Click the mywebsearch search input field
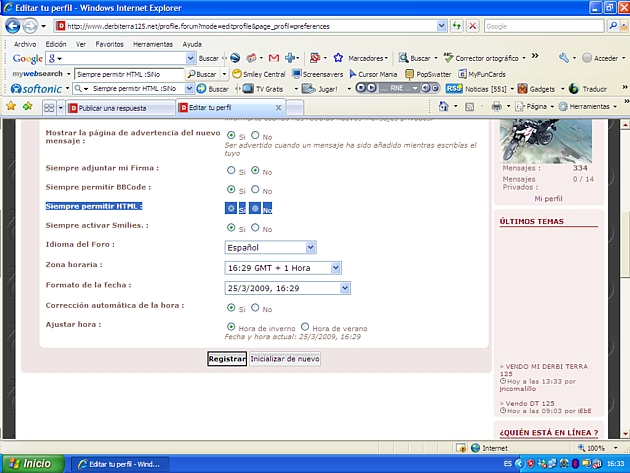This screenshot has height=473, width=630. pos(129,74)
